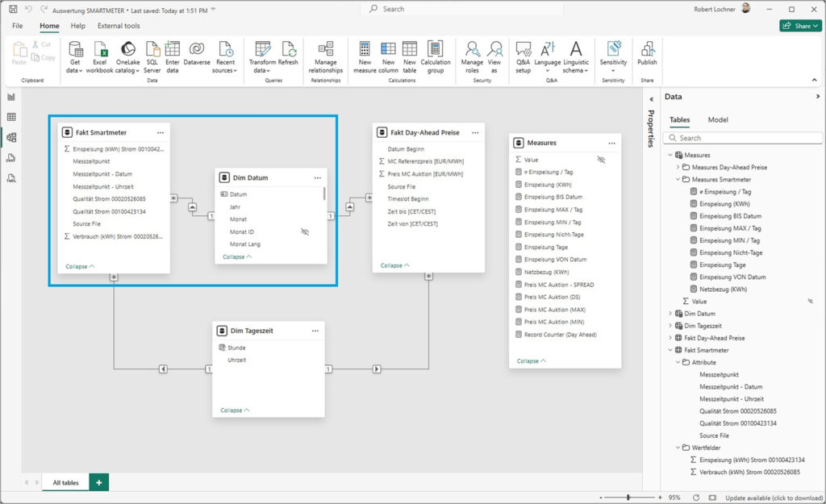Select the All tables layout tab
826x504 pixels.
pyautogui.click(x=66, y=482)
